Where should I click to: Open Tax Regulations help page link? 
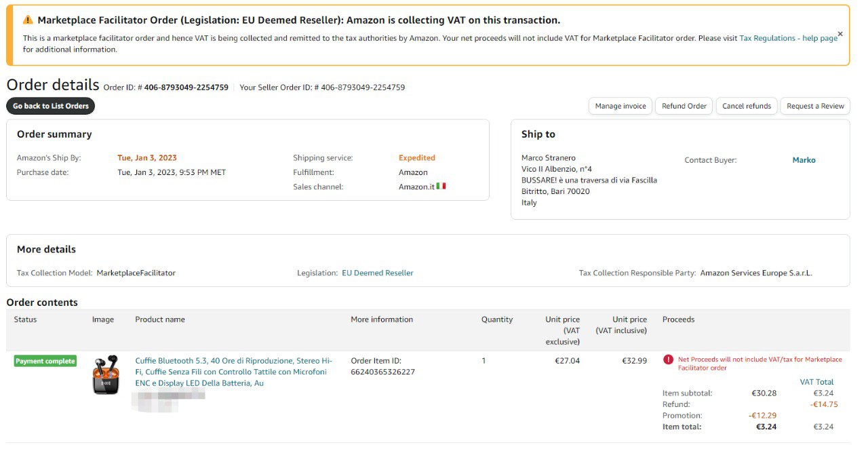(788, 39)
